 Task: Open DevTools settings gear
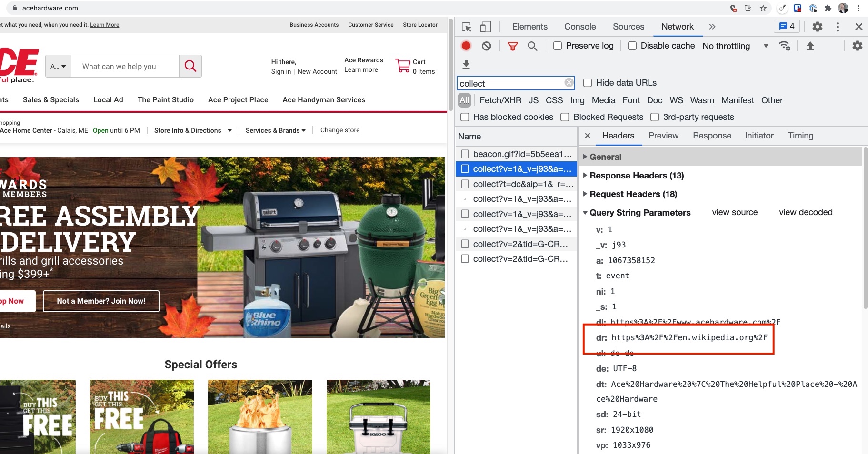[817, 27]
